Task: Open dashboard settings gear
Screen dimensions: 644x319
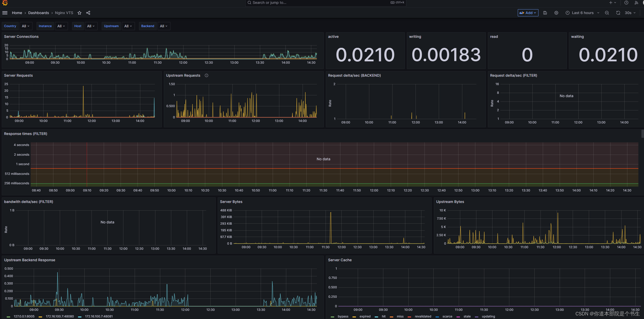Action: (x=556, y=13)
